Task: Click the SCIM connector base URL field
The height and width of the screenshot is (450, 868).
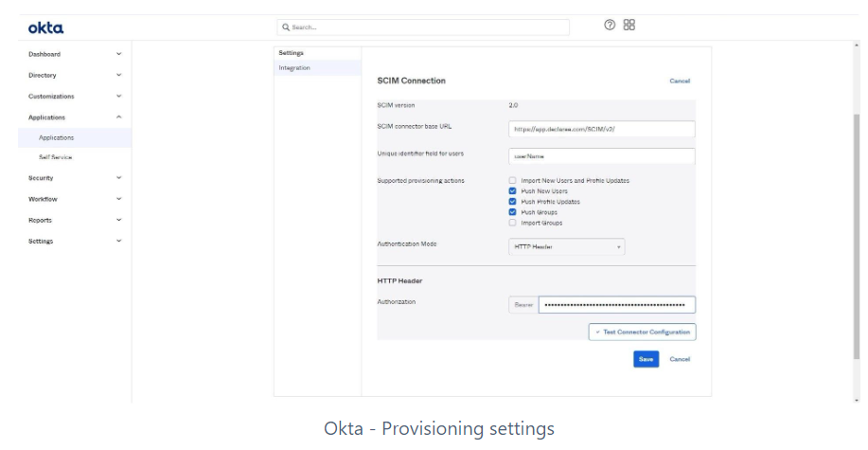Action: coord(601,129)
